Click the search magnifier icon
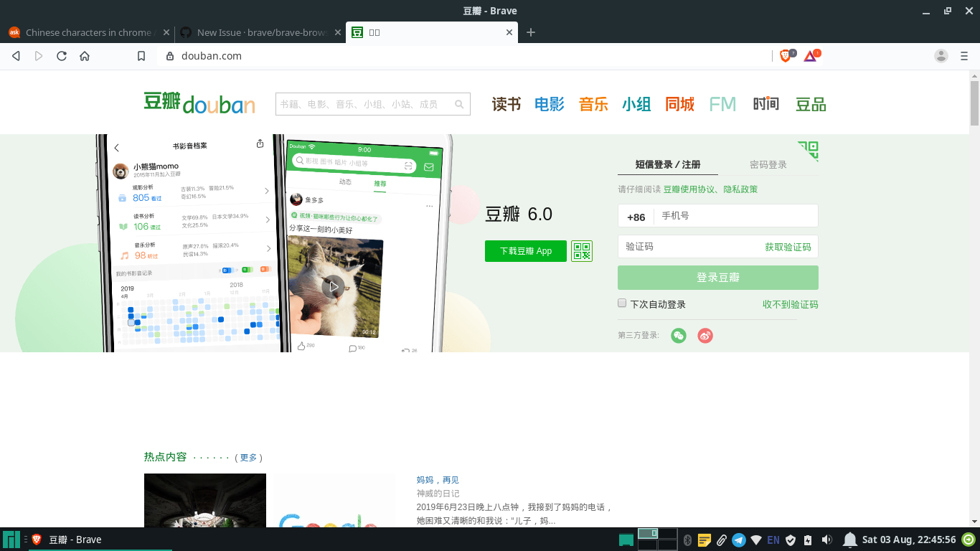Image resolution: width=980 pixels, height=551 pixels. (x=460, y=104)
